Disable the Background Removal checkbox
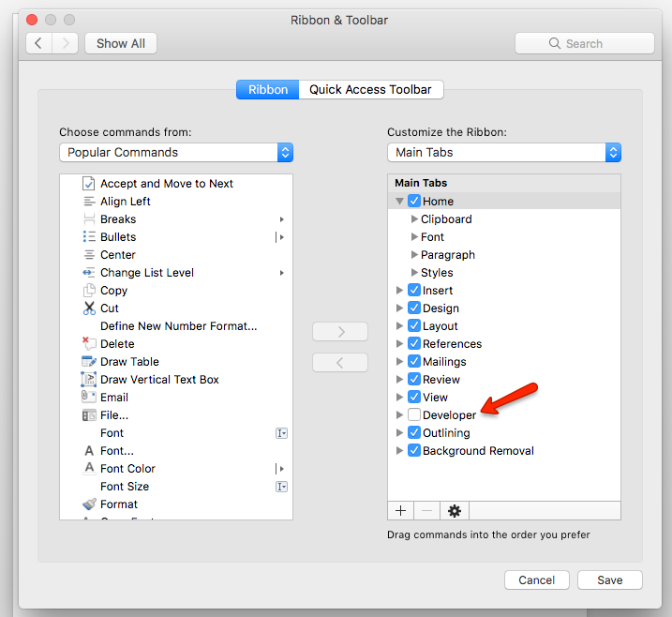The height and width of the screenshot is (617, 672). (414, 451)
